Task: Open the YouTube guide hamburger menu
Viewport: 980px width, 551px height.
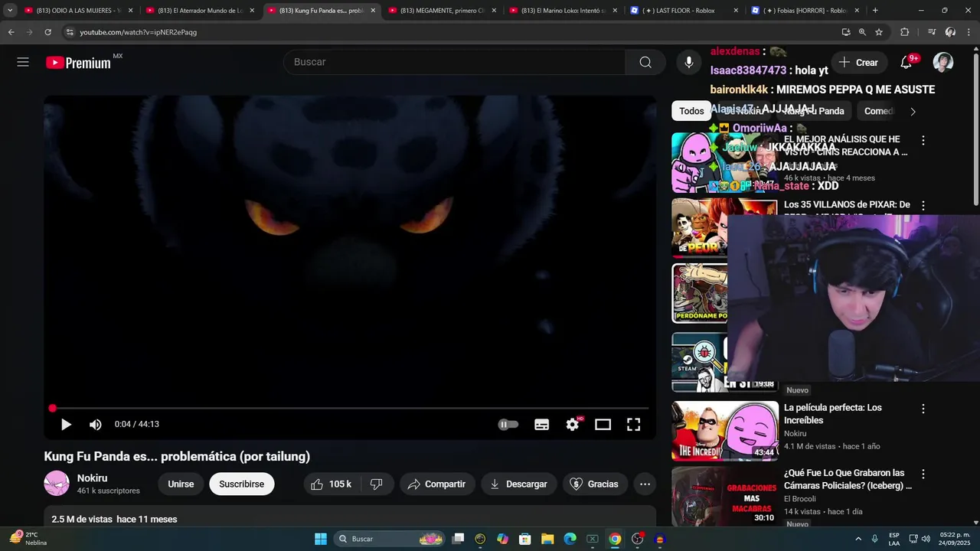Action: [23, 62]
